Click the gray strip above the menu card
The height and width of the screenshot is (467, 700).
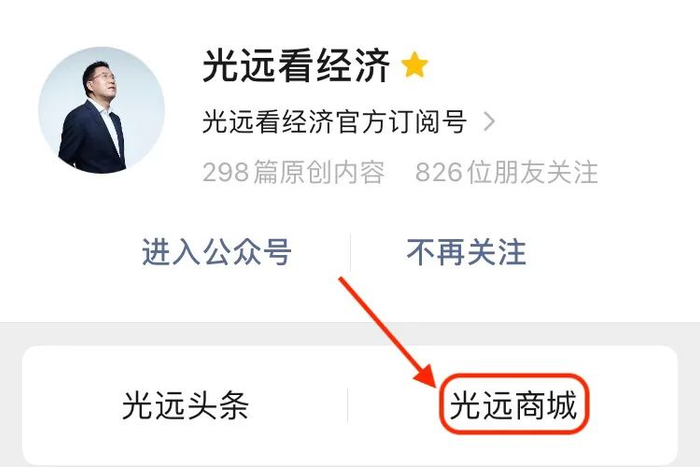350,334
